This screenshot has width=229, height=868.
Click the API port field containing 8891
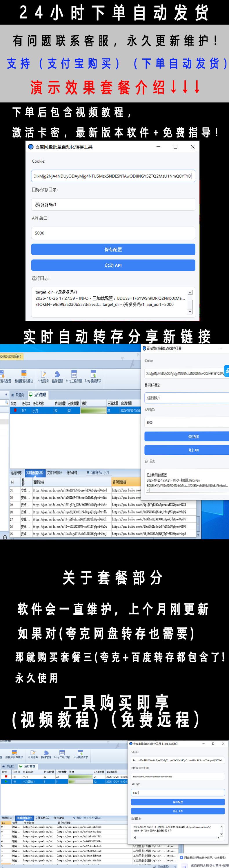[x=177, y=792]
